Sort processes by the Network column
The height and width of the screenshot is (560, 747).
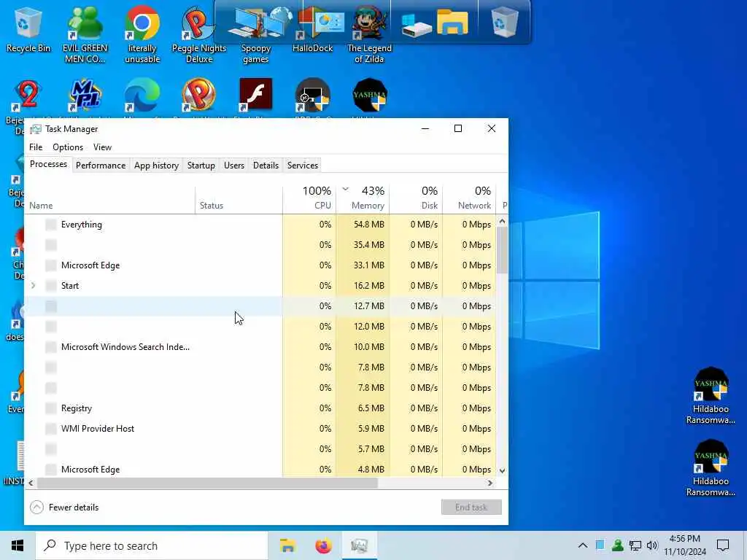click(469, 198)
